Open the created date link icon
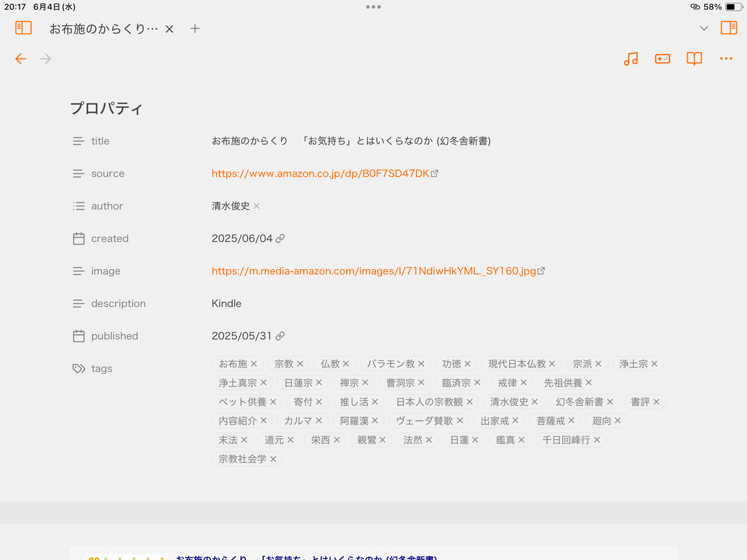The image size is (747, 560). point(280,239)
